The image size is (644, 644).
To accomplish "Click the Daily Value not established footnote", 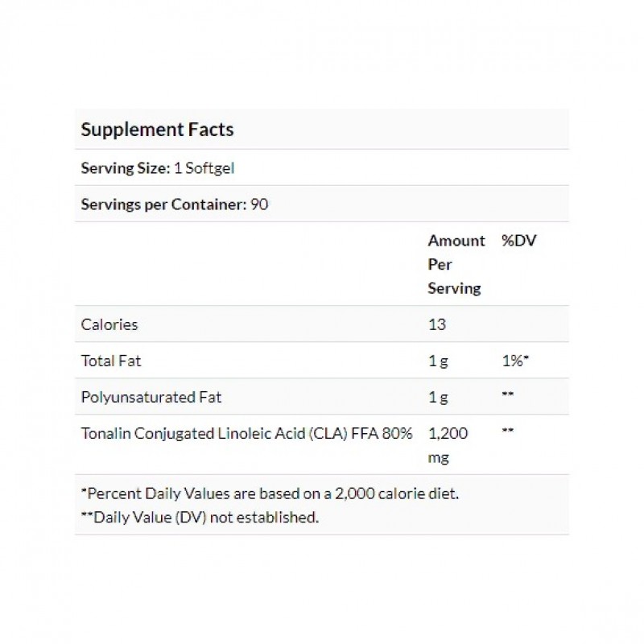I will [200, 517].
